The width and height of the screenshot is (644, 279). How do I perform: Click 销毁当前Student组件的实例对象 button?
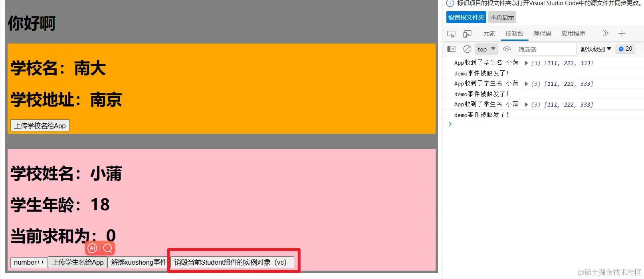(x=232, y=263)
